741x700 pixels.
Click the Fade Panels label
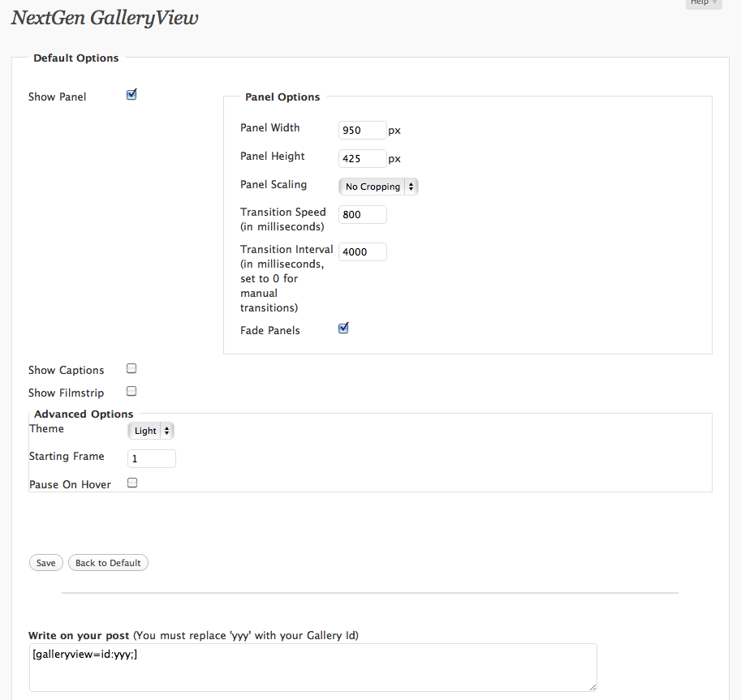(270, 331)
